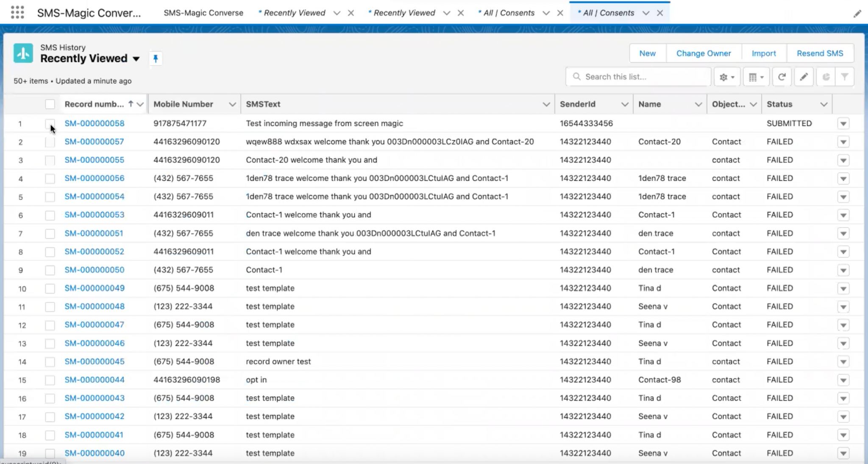Open the Name column menu
The image size is (868, 464).
pyautogui.click(x=698, y=104)
